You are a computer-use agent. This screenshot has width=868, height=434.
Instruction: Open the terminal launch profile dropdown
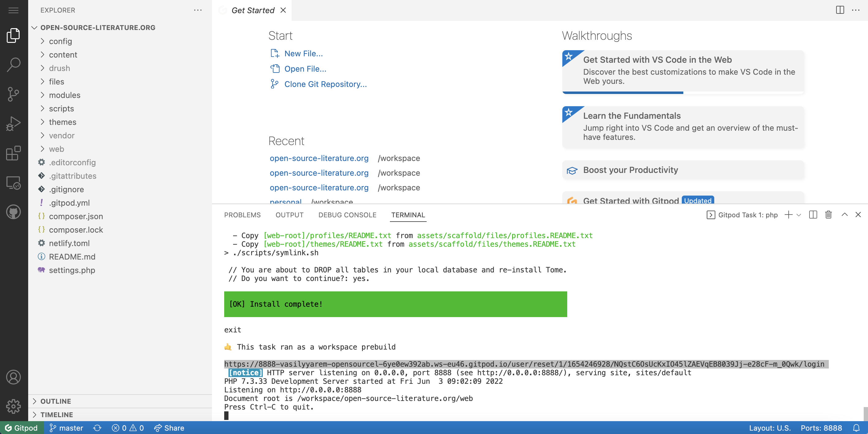pos(798,215)
